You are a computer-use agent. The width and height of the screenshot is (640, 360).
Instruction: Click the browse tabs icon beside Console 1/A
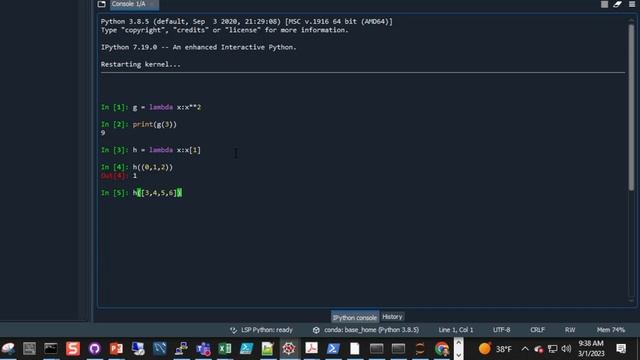pos(101,4)
